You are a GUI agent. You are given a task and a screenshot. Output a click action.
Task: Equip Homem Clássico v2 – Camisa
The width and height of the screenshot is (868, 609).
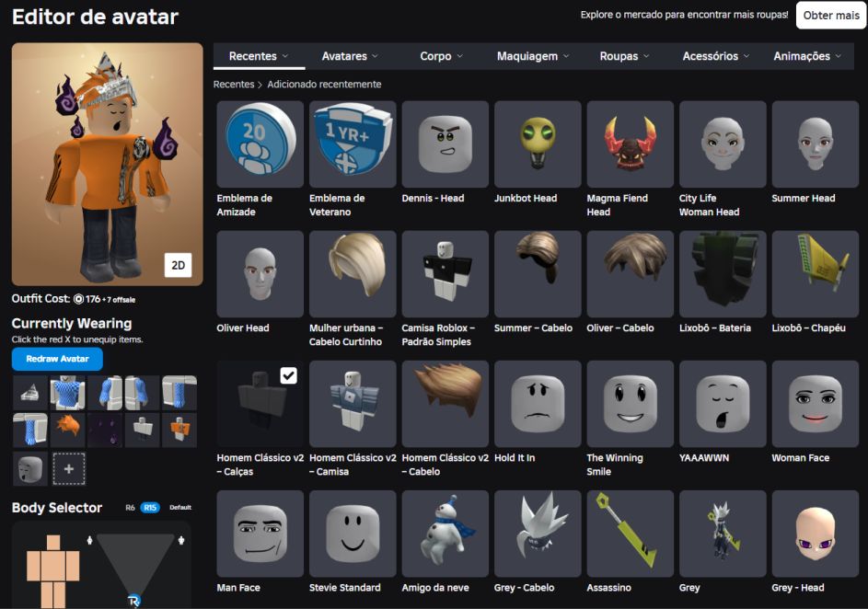[x=352, y=404]
